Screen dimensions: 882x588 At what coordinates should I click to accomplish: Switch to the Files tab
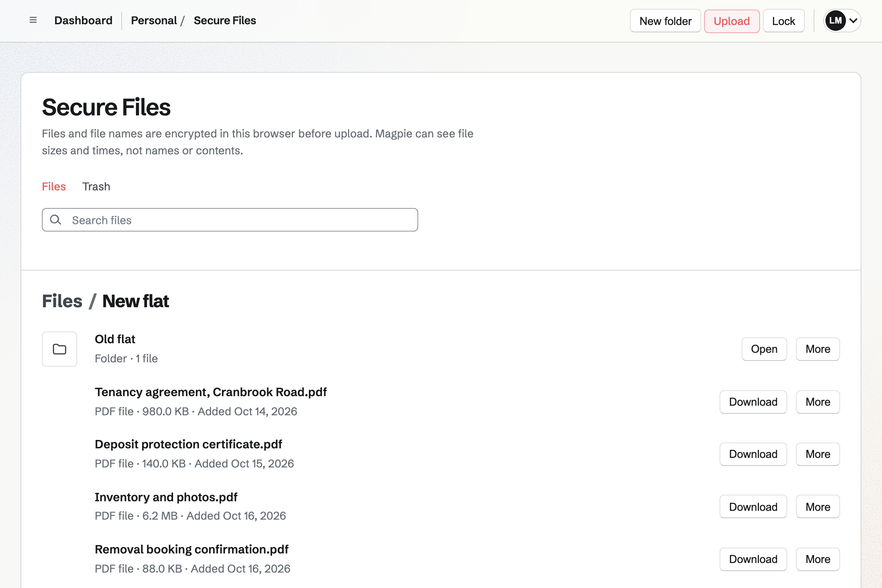tap(54, 186)
